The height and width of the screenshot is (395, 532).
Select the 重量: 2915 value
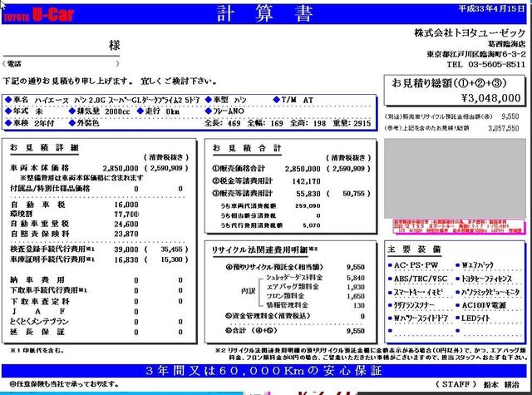point(352,123)
